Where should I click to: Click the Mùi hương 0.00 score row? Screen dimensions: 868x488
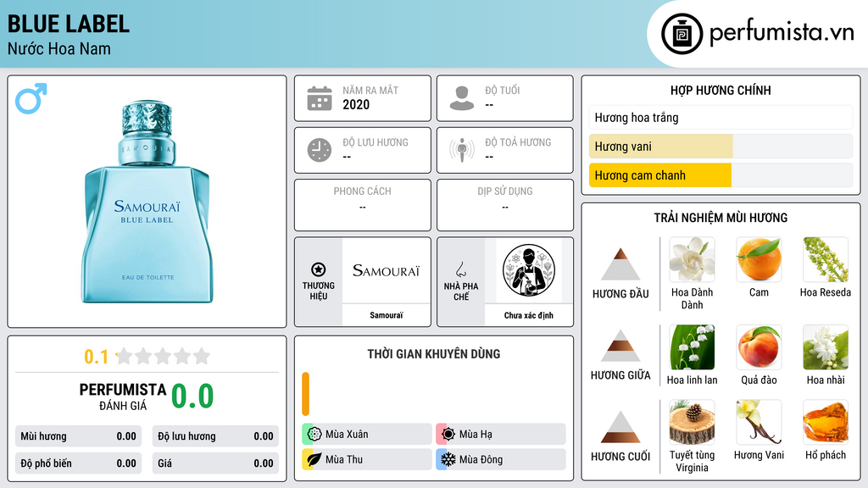click(x=79, y=436)
